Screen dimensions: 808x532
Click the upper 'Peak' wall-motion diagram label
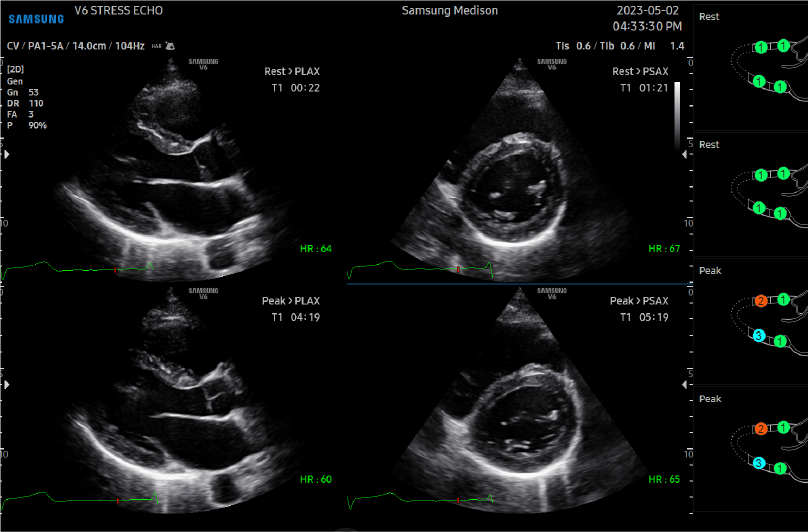710,271
